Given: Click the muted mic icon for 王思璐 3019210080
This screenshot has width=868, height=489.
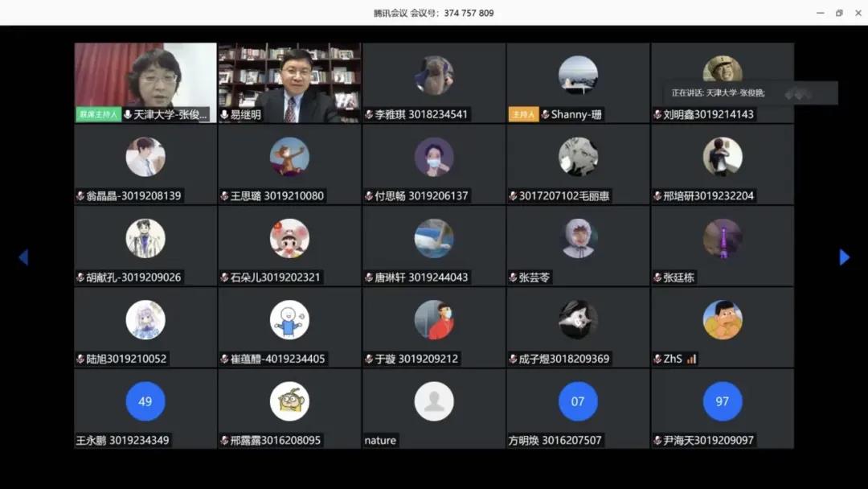Looking at the screenshot, I should coord(224,196).
